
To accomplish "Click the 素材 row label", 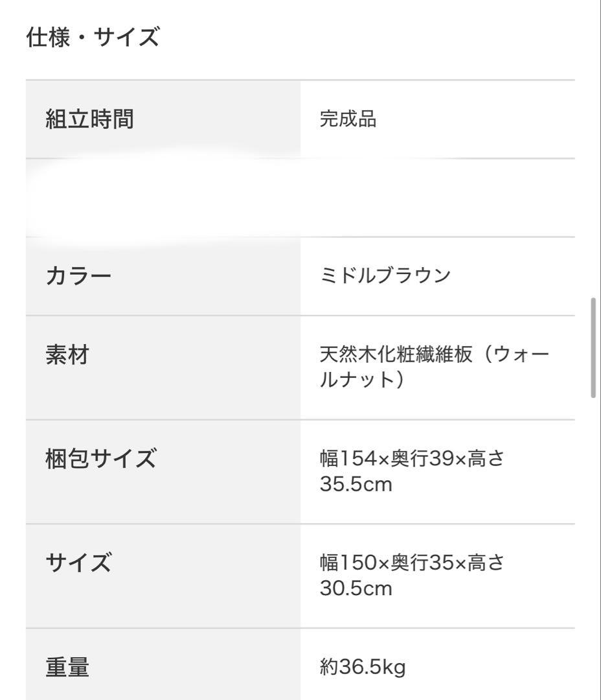I will [67, 355].
